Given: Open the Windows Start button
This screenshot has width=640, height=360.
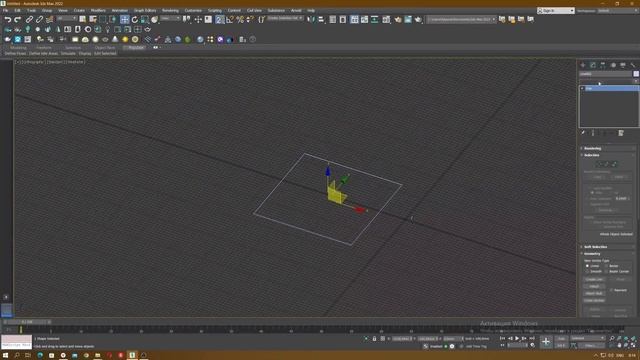Looking at the screenshot, I should pyautogui.click(x=6, y=356).
